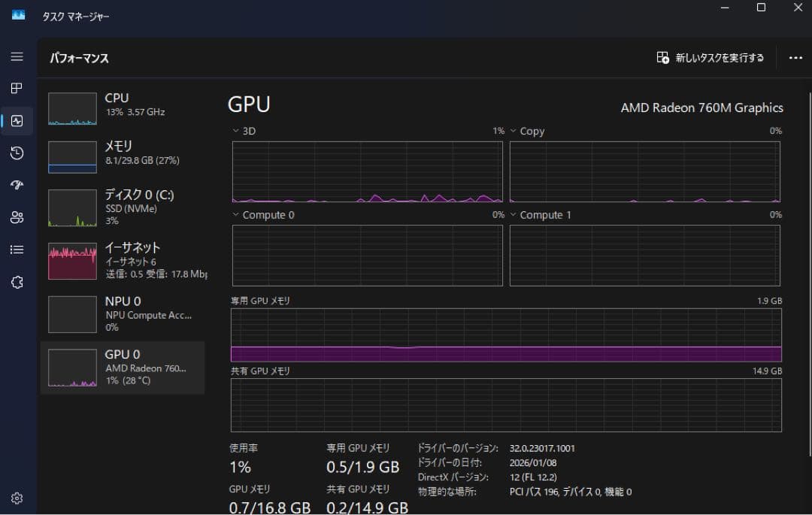Open the Users view icon

pos(17,217)
